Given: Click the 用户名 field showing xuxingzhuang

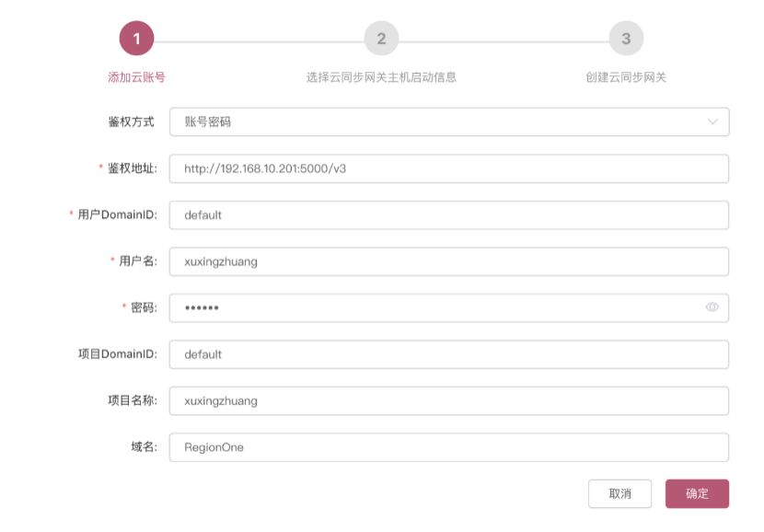Looking at the screenshot, I should tap(448, 260).
